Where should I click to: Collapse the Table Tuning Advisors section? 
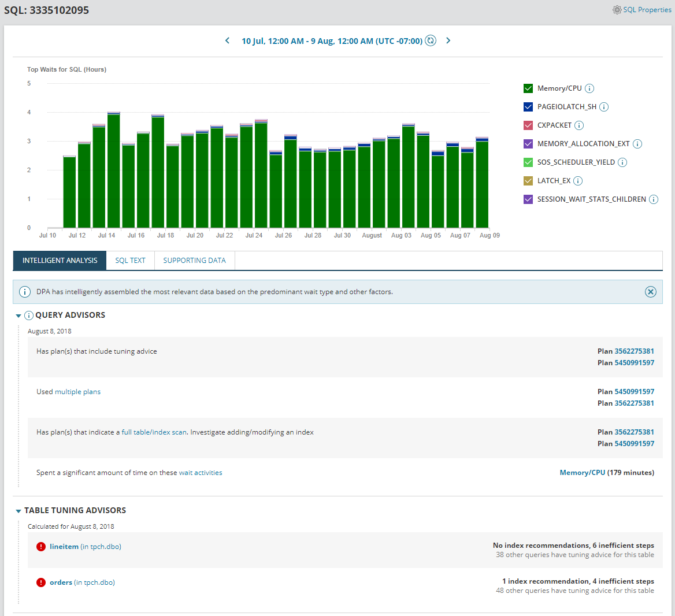coord(18,511)
